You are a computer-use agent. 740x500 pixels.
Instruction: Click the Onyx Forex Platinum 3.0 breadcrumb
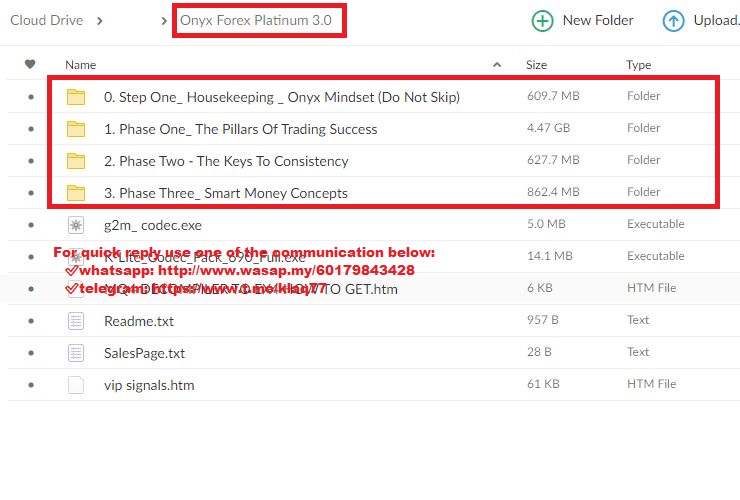tap(256, 20)
